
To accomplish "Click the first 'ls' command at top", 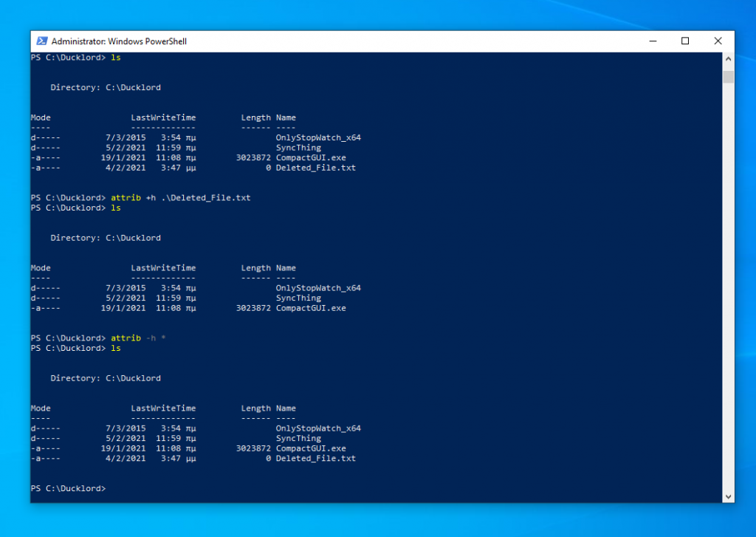I will (x=115, y=57).
